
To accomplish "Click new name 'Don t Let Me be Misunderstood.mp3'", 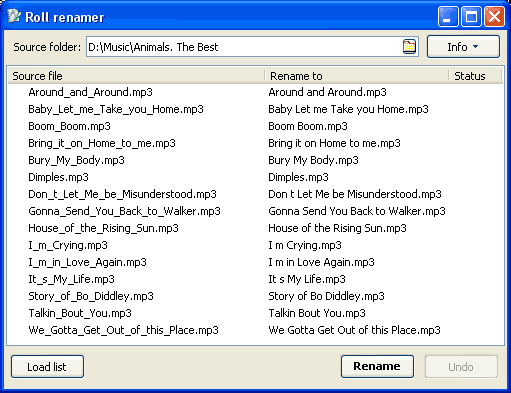I will click(355, 194).
